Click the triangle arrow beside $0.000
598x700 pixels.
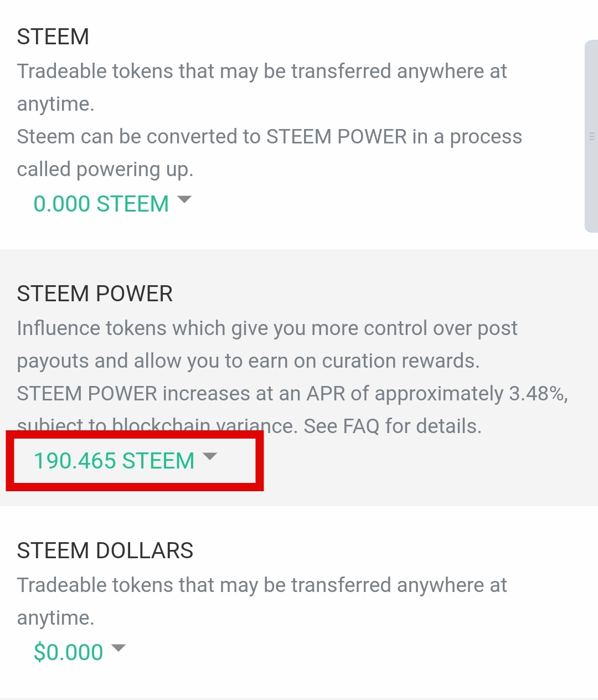pyautogui.click(x=118, y=647)
